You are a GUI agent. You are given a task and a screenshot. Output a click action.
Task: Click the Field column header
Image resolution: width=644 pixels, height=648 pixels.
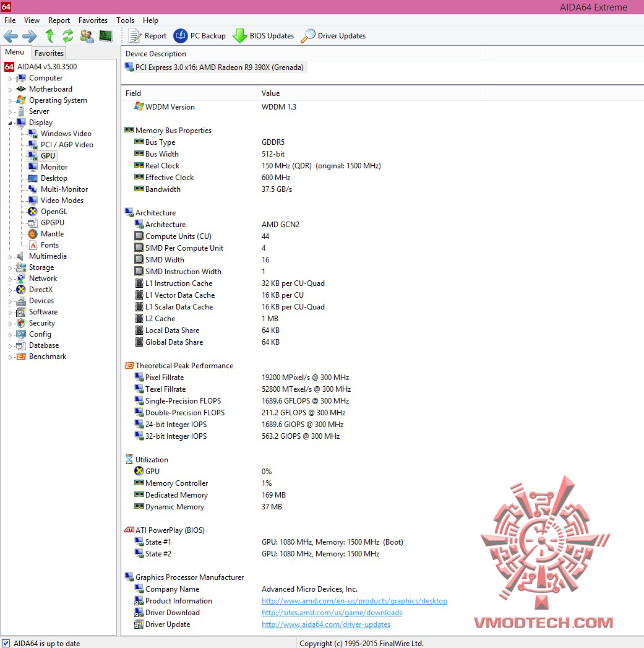coord(189,93)
